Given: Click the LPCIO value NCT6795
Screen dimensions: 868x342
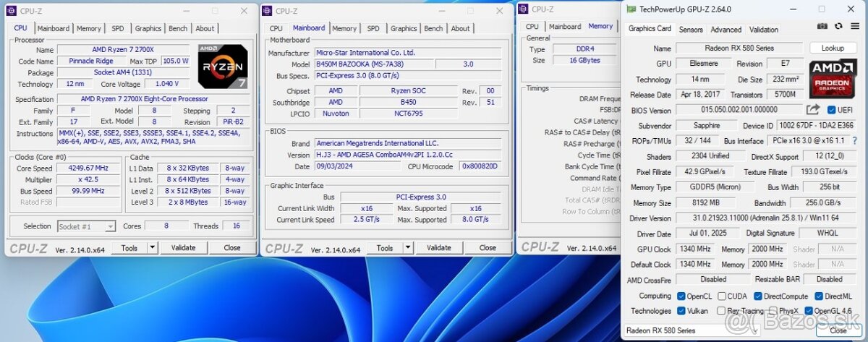Looking at the screenshot, I should [409, 114].
